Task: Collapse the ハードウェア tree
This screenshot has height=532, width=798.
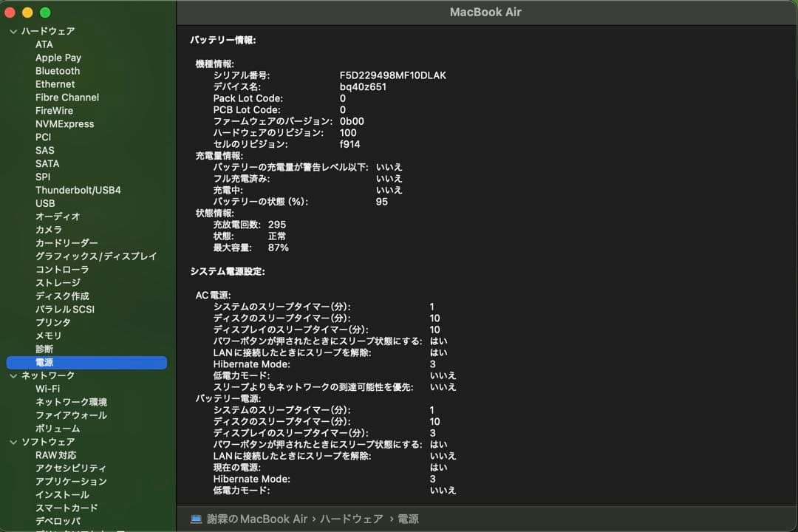Action: (12, 31)
